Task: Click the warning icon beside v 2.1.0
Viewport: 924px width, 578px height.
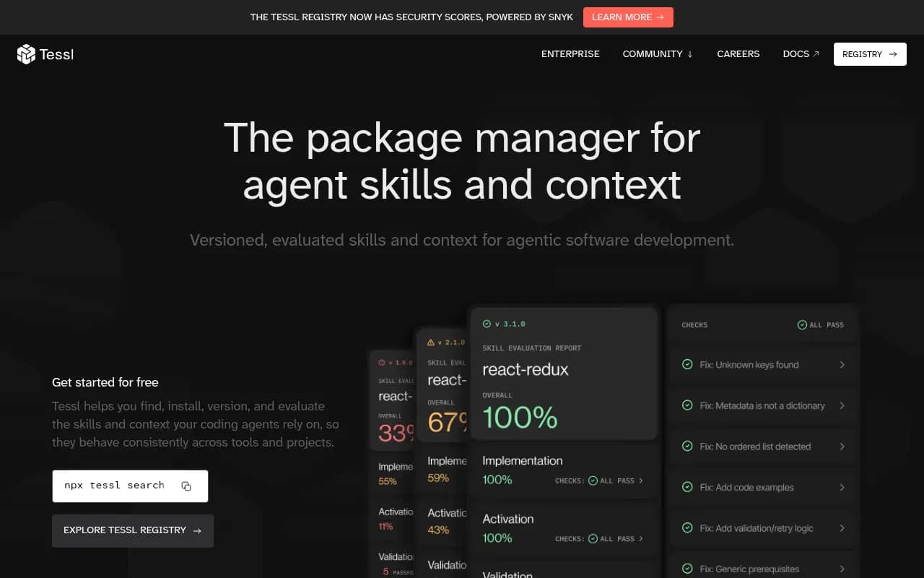Action: pos(431,342)
